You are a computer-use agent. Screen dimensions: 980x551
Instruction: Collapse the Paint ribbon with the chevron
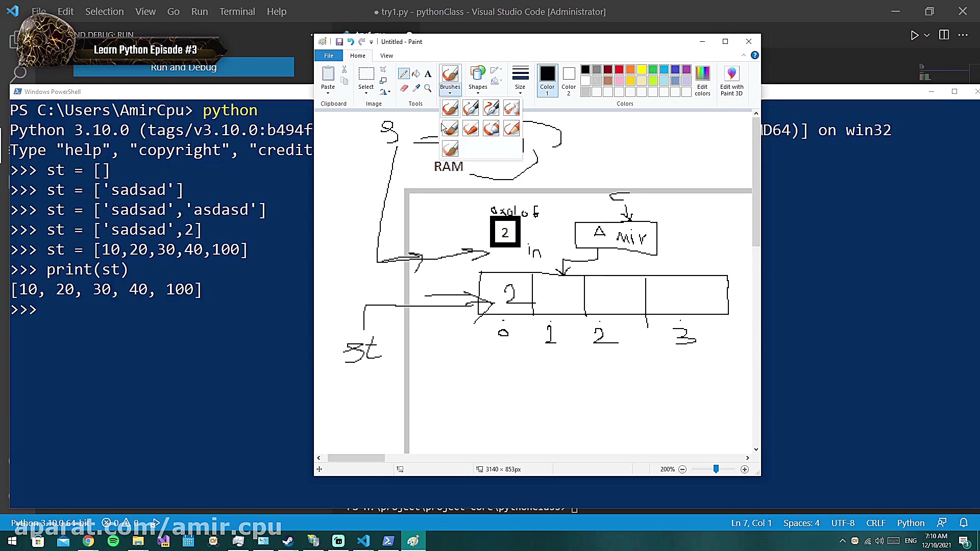pyautogui.click(x=743, y=55)
